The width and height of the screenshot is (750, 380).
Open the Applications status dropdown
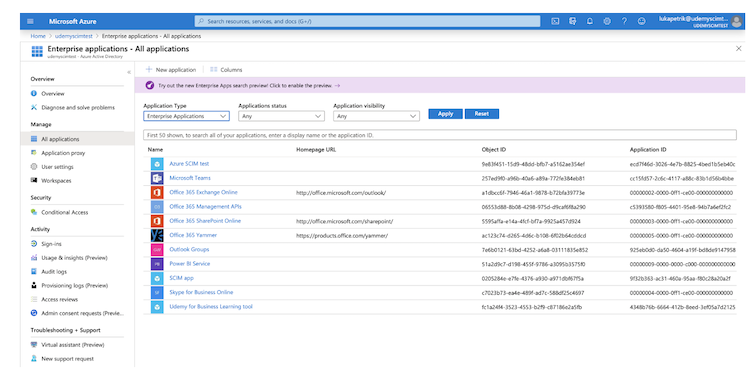point(281,116)
